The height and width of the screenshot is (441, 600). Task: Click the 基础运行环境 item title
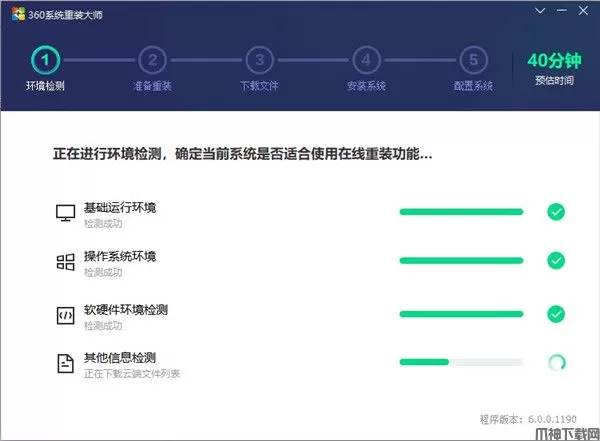click(x=120, y=208)
